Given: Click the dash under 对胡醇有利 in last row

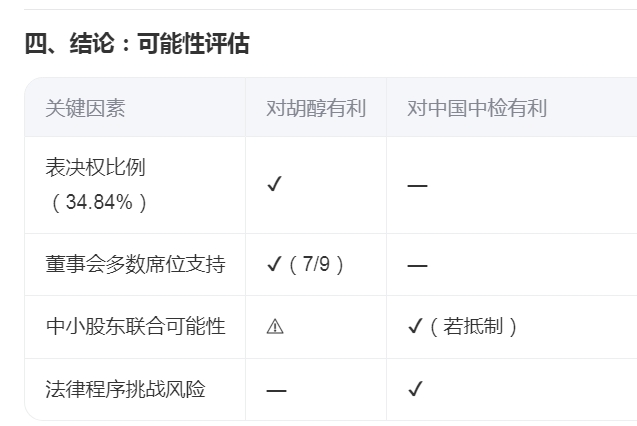Looking at the screenshot, I should 276,391.
